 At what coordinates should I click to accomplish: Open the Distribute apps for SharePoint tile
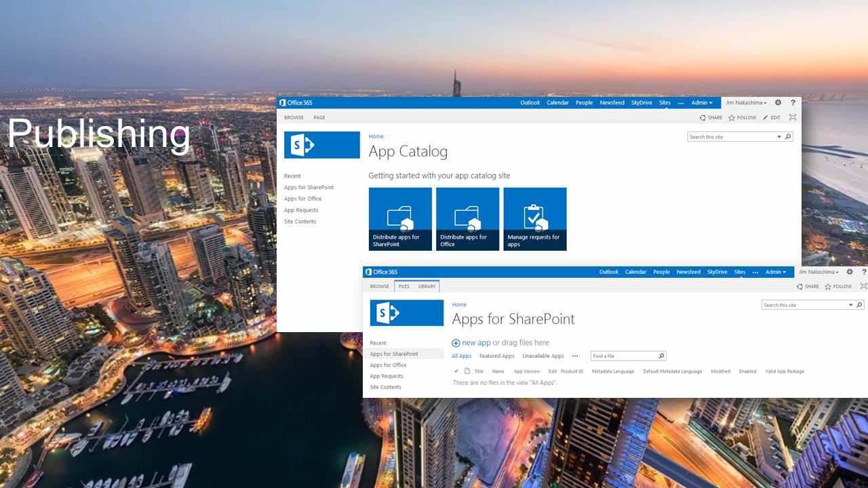400,219
